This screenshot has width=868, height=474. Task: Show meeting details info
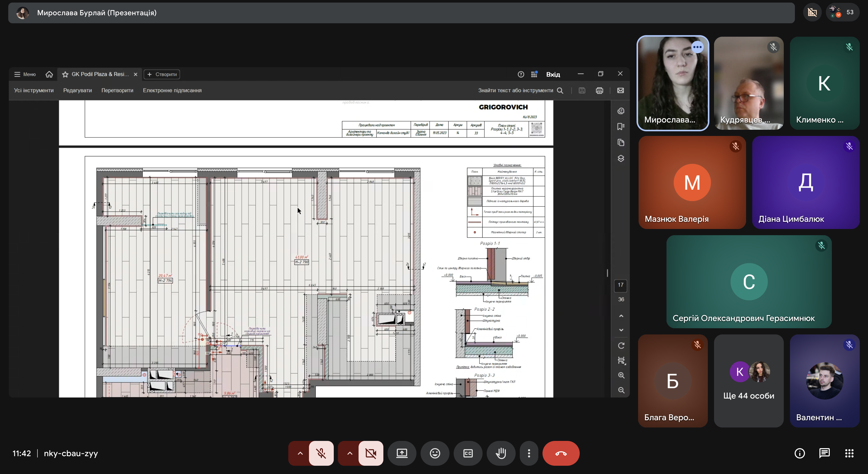coord(800,453)
